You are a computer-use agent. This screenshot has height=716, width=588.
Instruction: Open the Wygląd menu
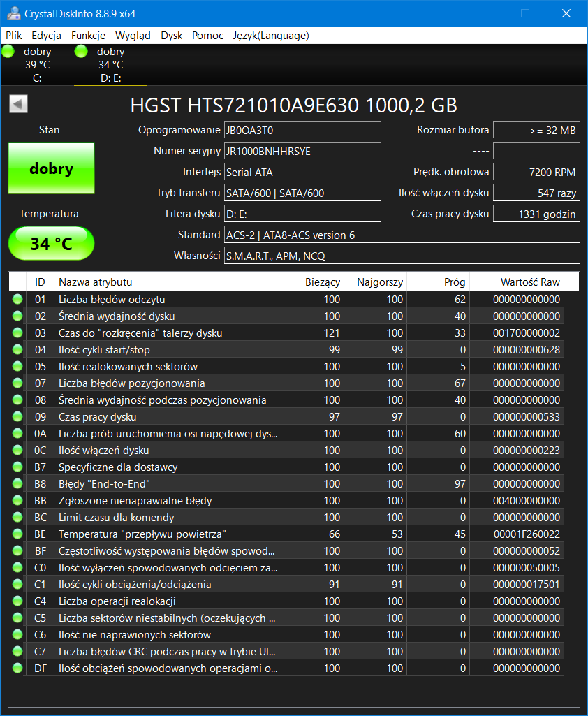(133, 36)
